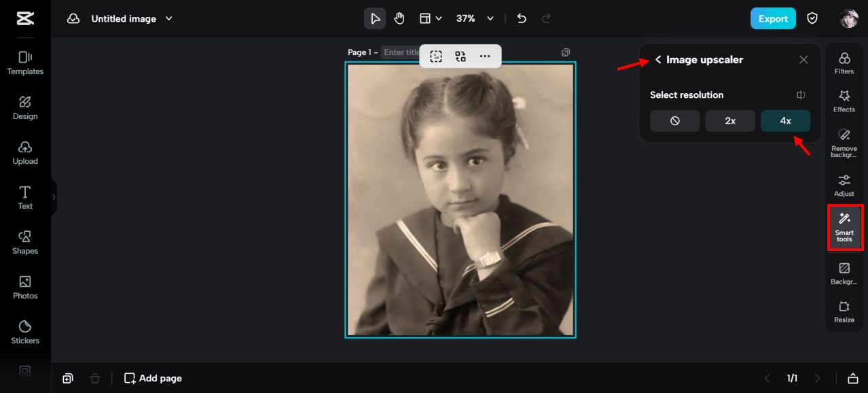Delete the page with trash icon
The image size is (868, 393).
pos(95,378)
